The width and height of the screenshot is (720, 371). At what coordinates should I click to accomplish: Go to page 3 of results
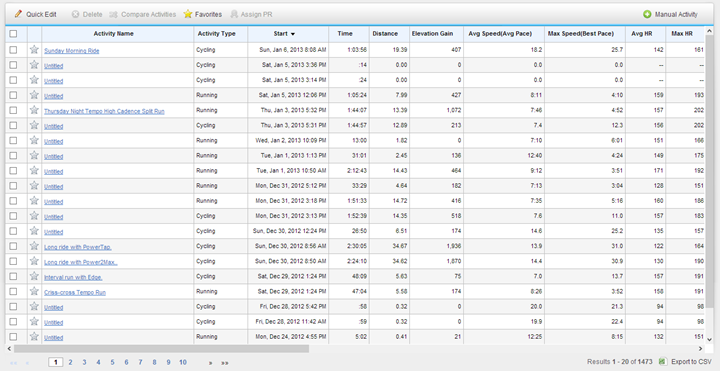click(84, 362)
